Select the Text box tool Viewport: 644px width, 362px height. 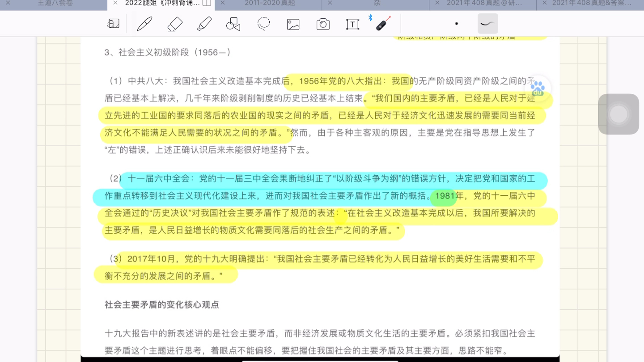coord(353,24)
